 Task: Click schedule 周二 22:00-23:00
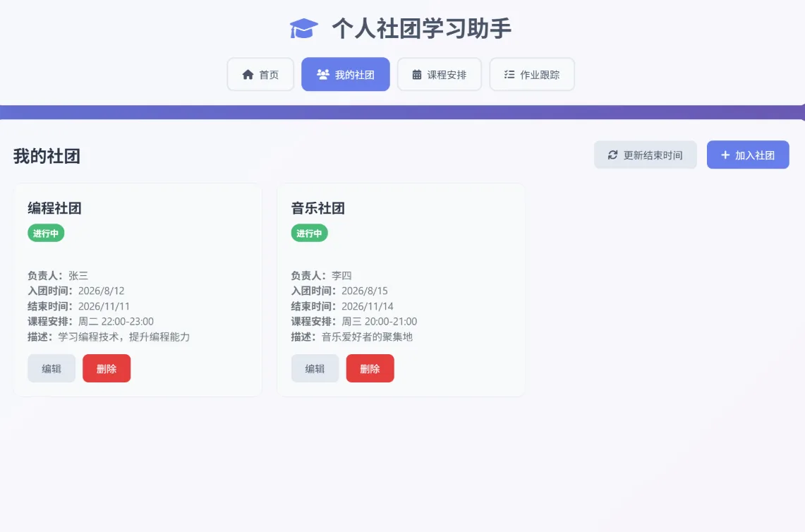tap(116, 322)
